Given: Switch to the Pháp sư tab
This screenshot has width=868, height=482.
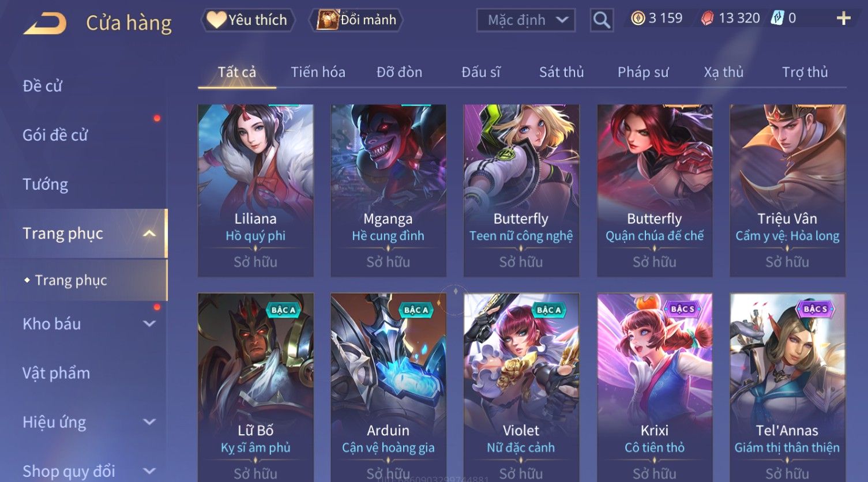Looking at the screenshot, I should (643, 72).
